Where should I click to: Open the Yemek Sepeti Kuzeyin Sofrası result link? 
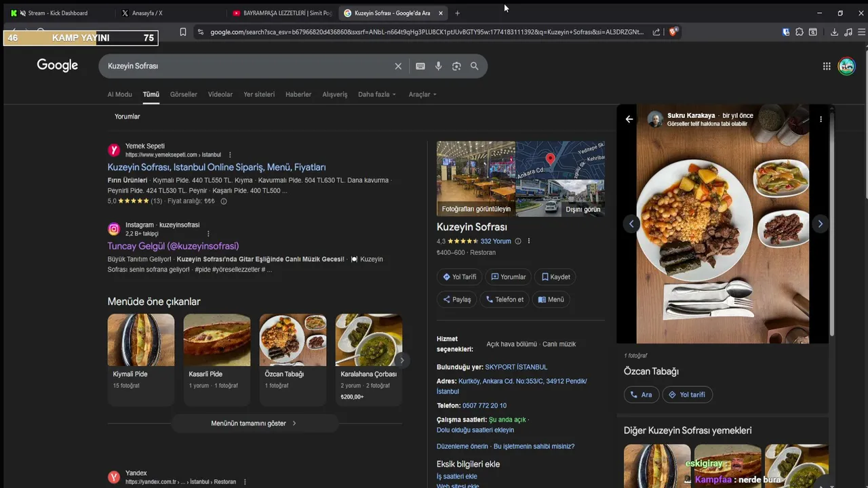[216, 167]
